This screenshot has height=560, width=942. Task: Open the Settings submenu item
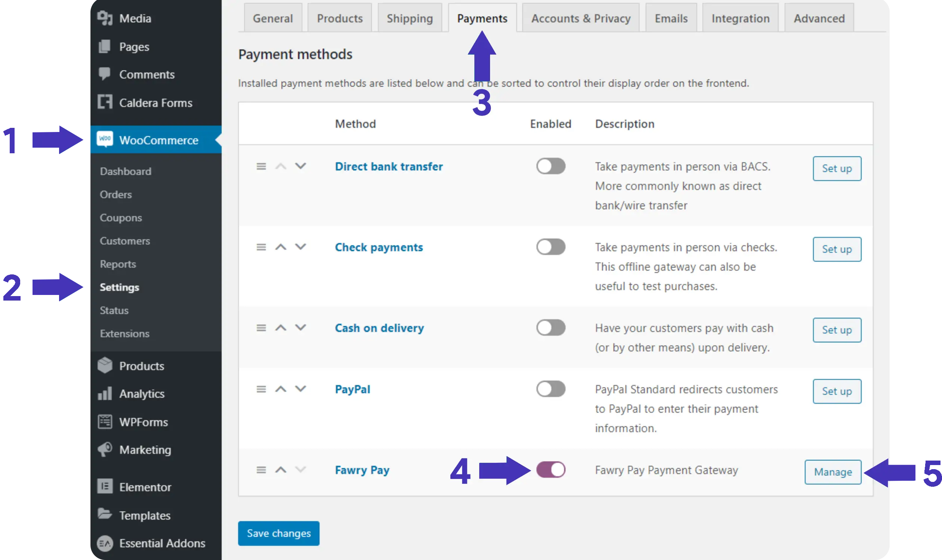click(119, 287)
